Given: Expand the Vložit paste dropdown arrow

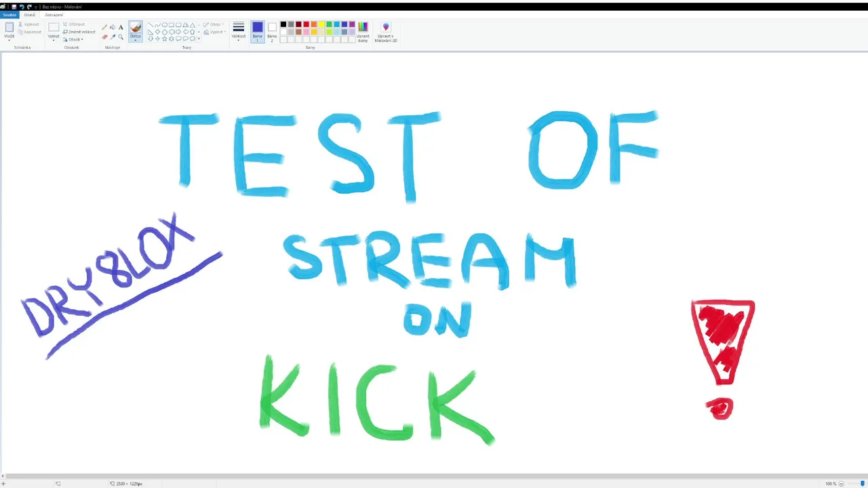Looking at the screenshot, I should click(x=9, y=40).
